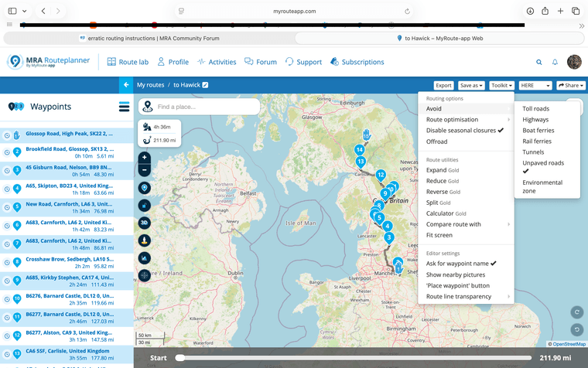Open the Support page

coord(303,62)
